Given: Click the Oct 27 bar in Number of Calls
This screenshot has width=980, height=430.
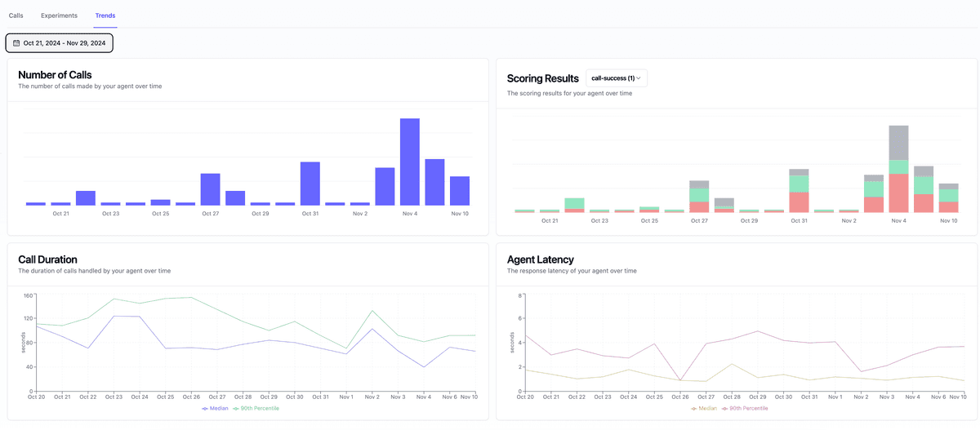Looking at the screenshot, I should (x=211, y=189).
